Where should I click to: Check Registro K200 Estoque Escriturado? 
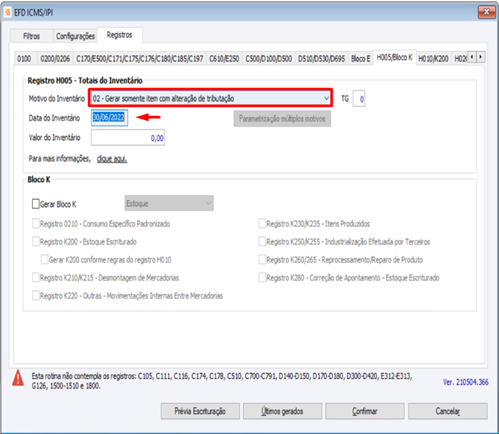pyautogui.click(x=36, y=241)
